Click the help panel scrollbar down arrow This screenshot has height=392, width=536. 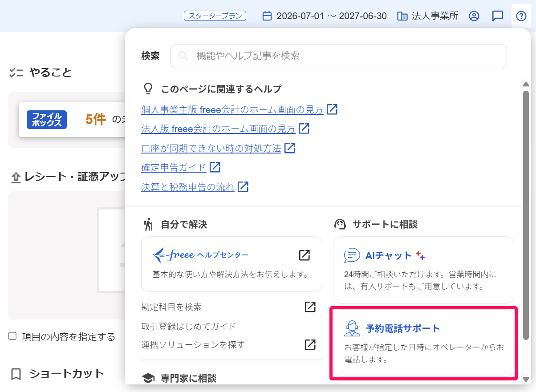526,380
